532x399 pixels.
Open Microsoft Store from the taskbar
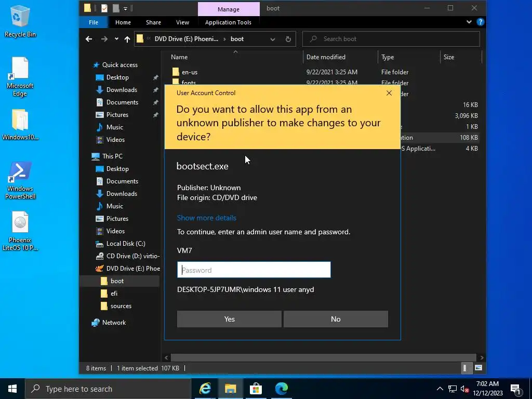tap(256, 389)
